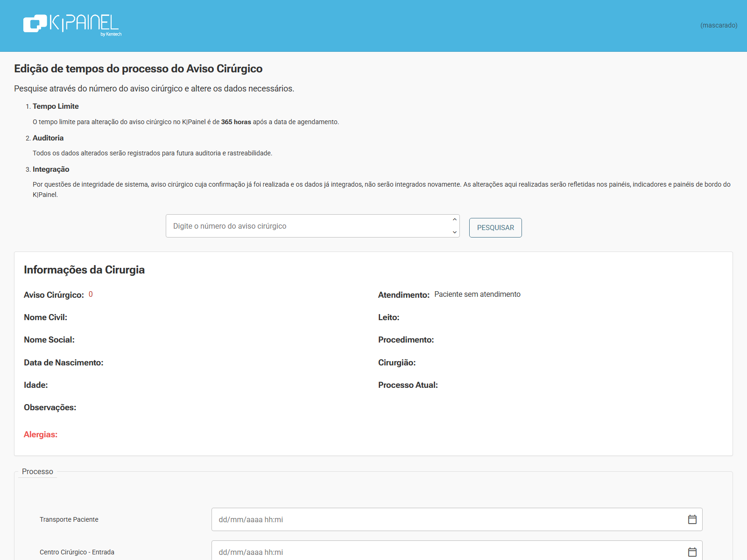Click the 'Processo' section legend
Viewport: 747px width, 560px height.
pos(37,472)
